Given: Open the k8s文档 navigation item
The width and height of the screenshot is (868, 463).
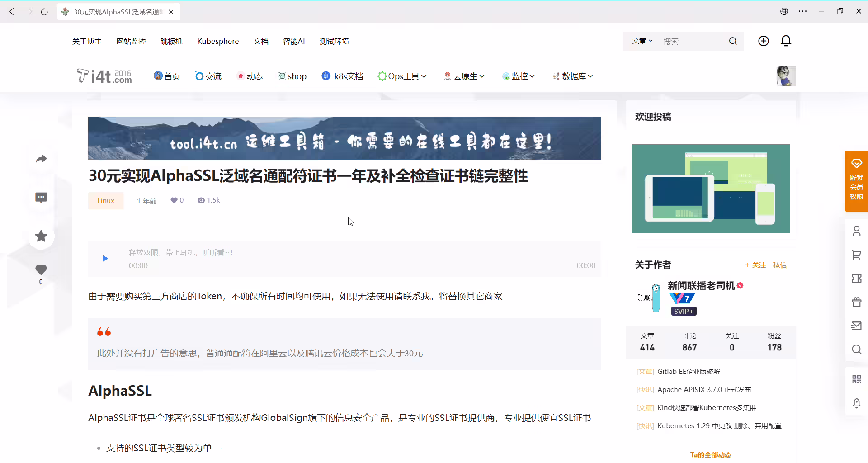Looking at the screenshot, I should [x=342, y=76].
